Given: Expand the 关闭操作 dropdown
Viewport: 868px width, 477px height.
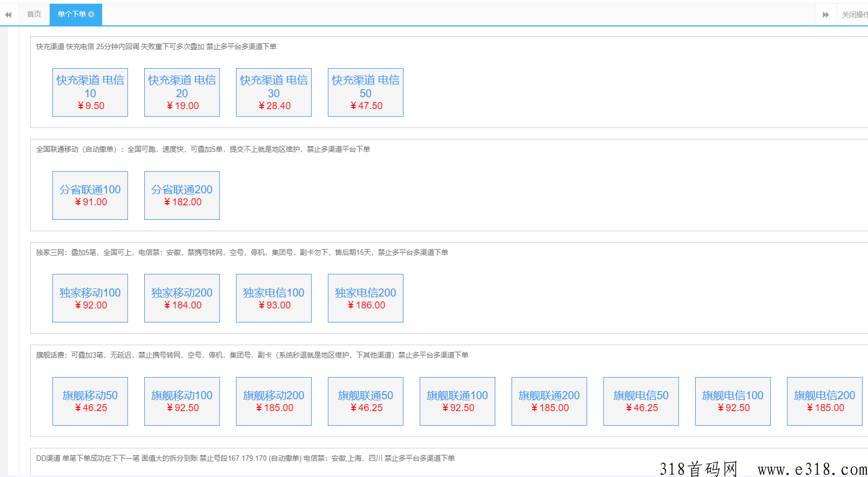Looking at the screenshot, I should click(x=854, y=15).
